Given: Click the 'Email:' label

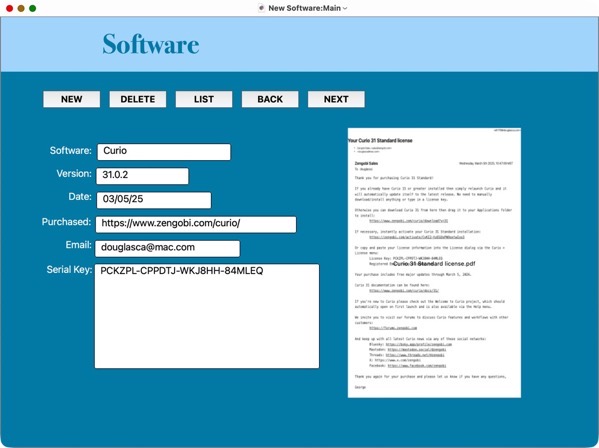Looking at the screenshot, I should click(78, 245).
